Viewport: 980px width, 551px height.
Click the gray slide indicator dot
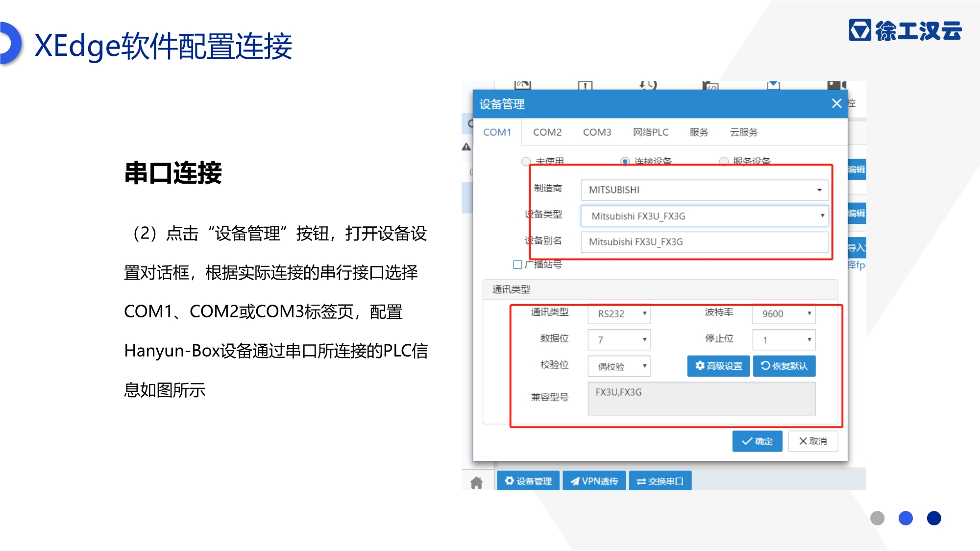pos(877,518)
